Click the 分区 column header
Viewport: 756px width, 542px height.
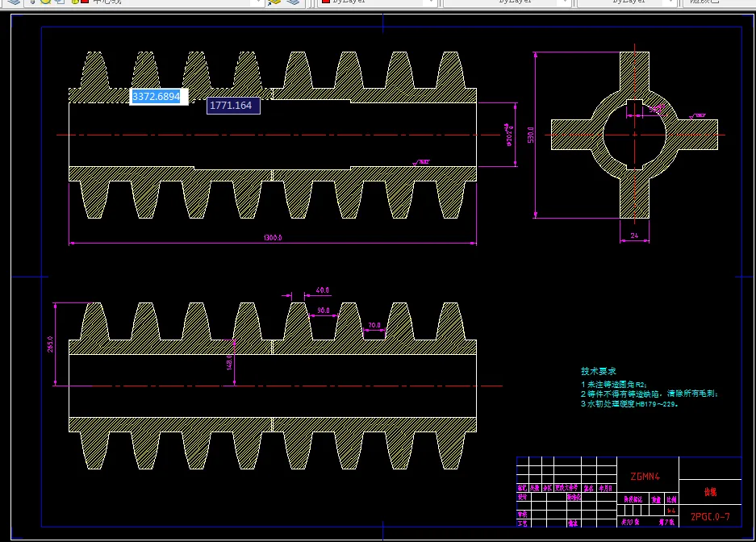click(547, 488)
